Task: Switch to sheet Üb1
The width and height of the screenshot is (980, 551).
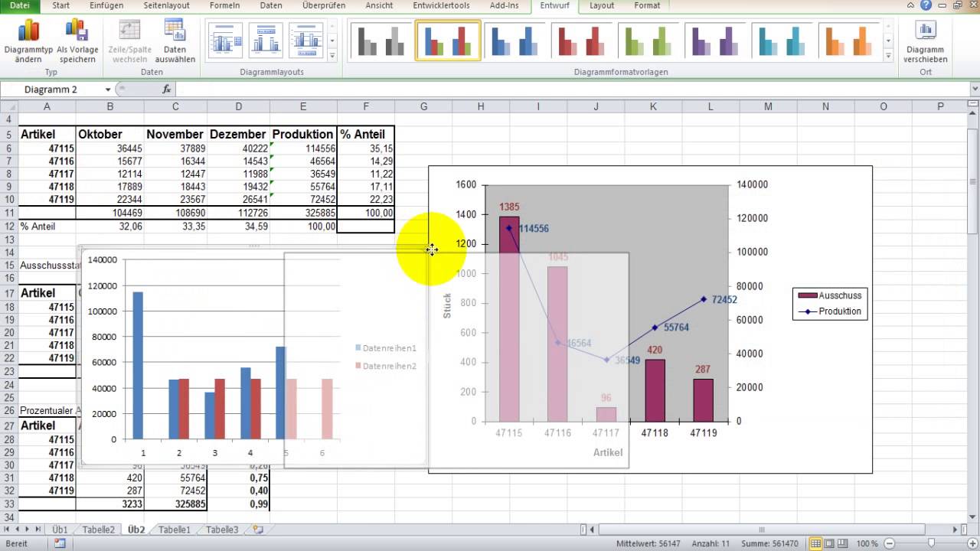Action: click(x=60, y=530)
